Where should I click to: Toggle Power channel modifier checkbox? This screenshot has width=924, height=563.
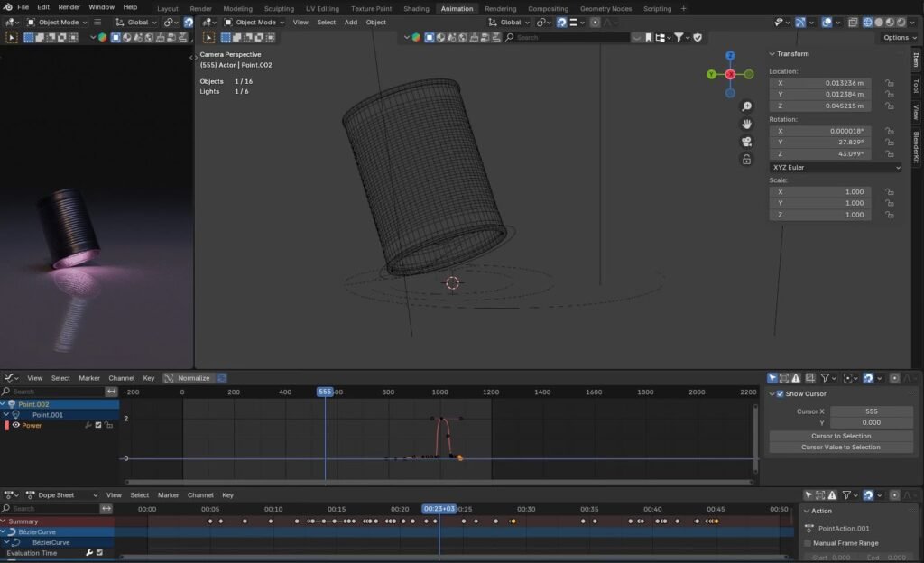pyautogui.click(x=98, y=425)
